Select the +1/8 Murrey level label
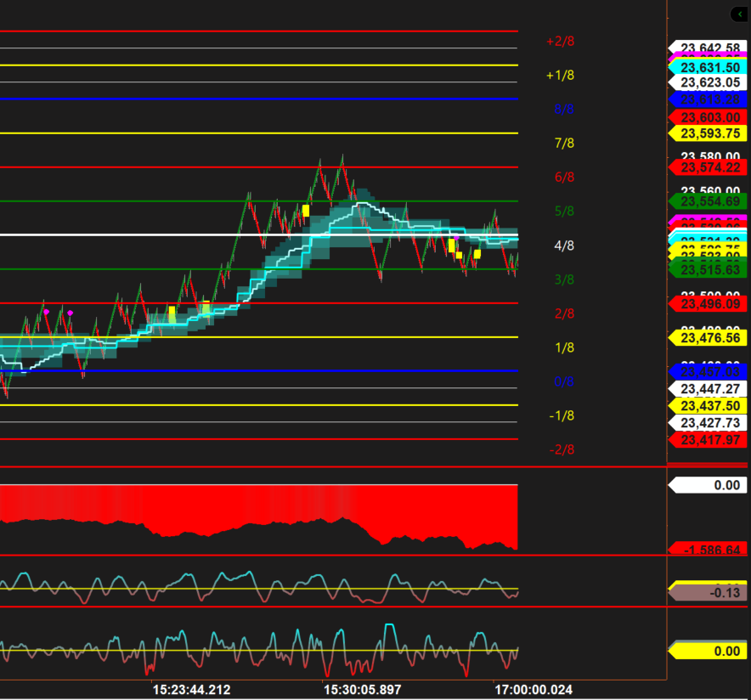The image size is (751, 700). click(560, 75)
